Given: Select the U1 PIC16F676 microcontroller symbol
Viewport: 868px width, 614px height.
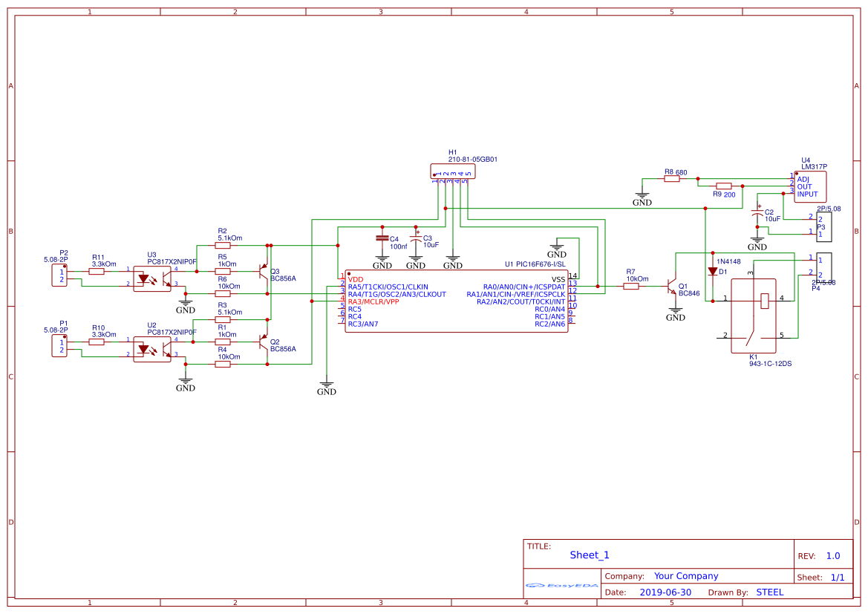Looking at the screenshot, I should click(456, 301).
